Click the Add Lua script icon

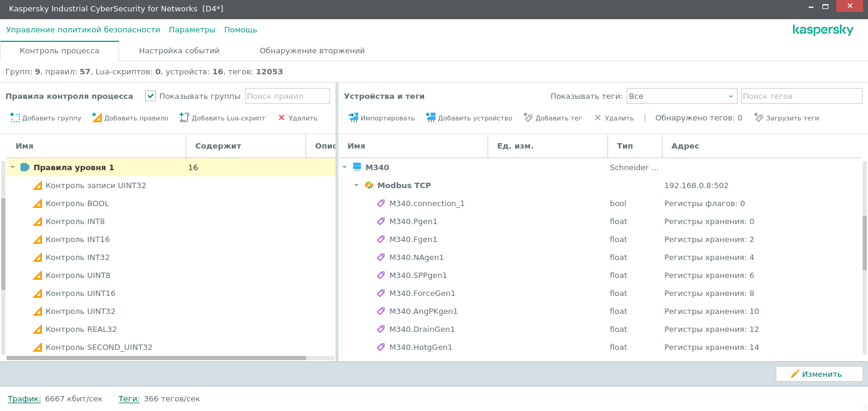pos(185,118)
